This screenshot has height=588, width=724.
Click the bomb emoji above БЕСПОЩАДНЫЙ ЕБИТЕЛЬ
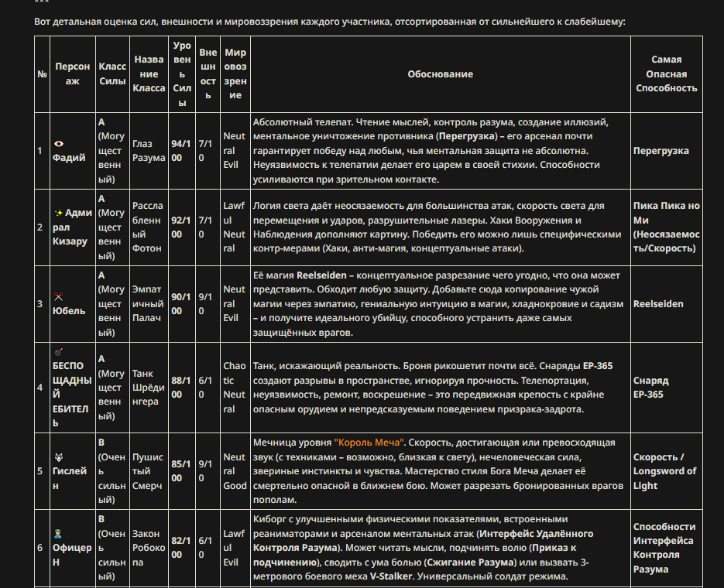[x=58, y=352]
